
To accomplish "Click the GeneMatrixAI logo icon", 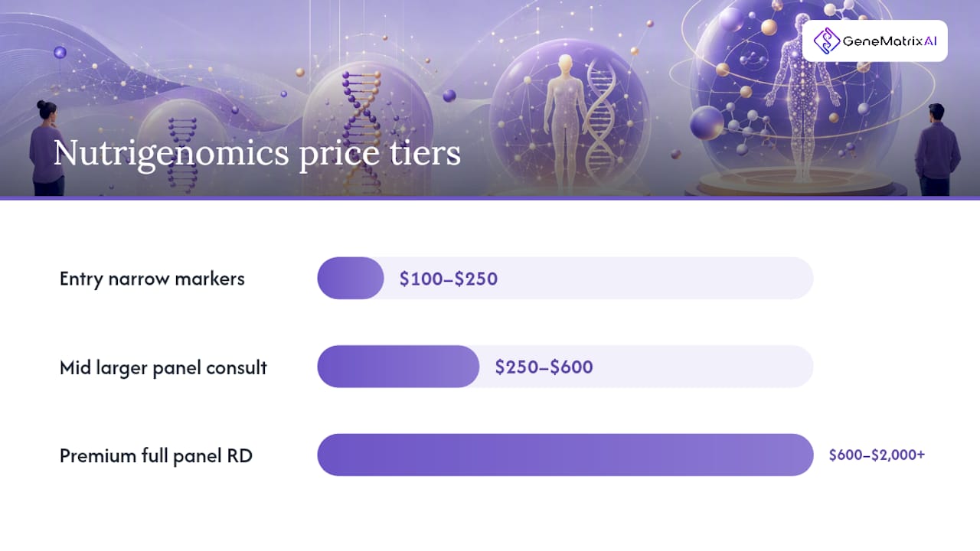I will pos(826,41).
